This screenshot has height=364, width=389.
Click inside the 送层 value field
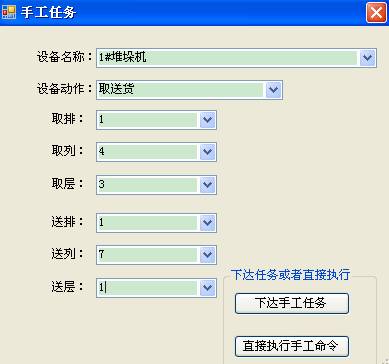(x=148, y=288)
